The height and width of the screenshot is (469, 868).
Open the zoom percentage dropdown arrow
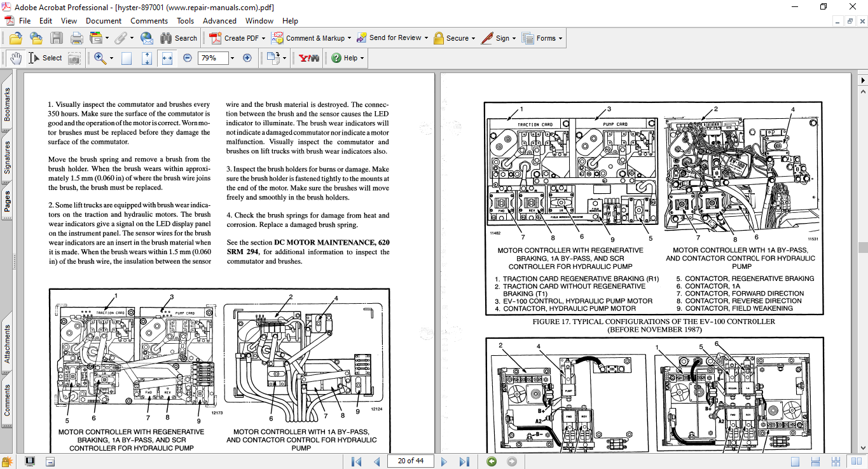coord(232,58)
